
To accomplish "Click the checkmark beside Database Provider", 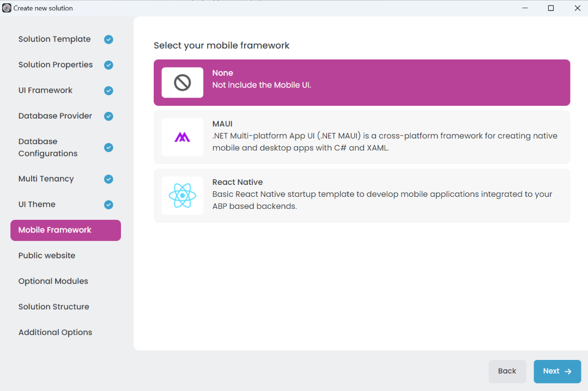I will click(108, 116).
